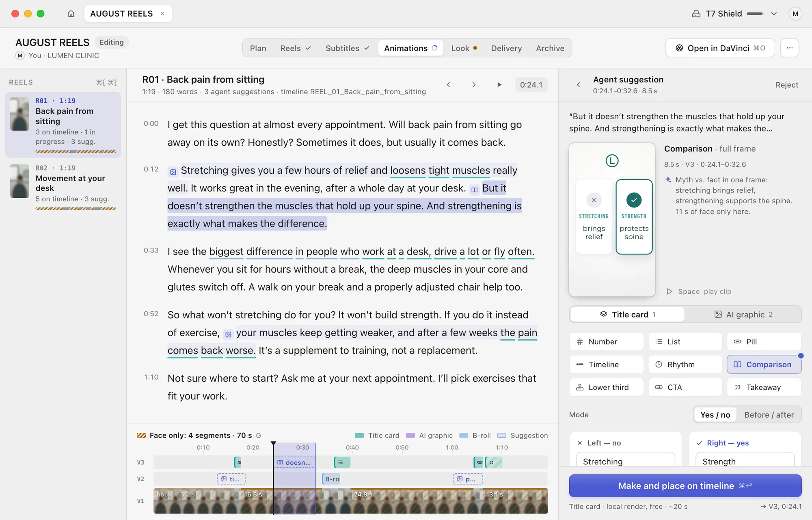Select the AI graphic segment

point(743,315)
